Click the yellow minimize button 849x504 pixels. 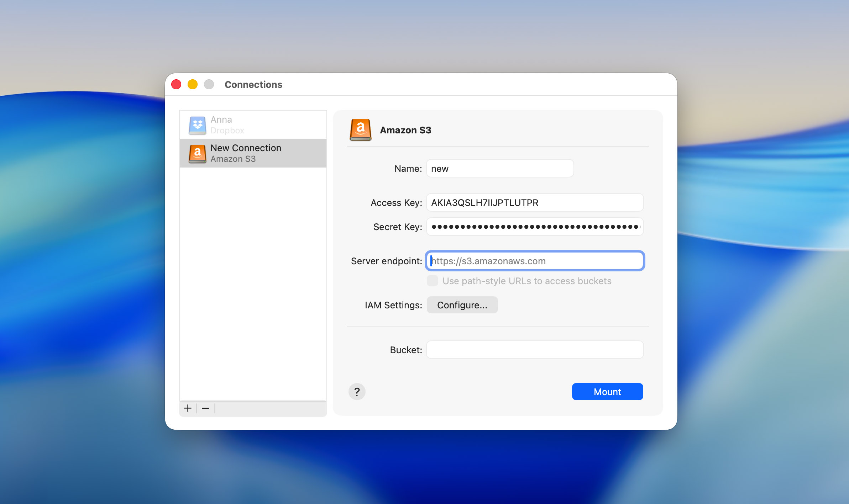192,84
